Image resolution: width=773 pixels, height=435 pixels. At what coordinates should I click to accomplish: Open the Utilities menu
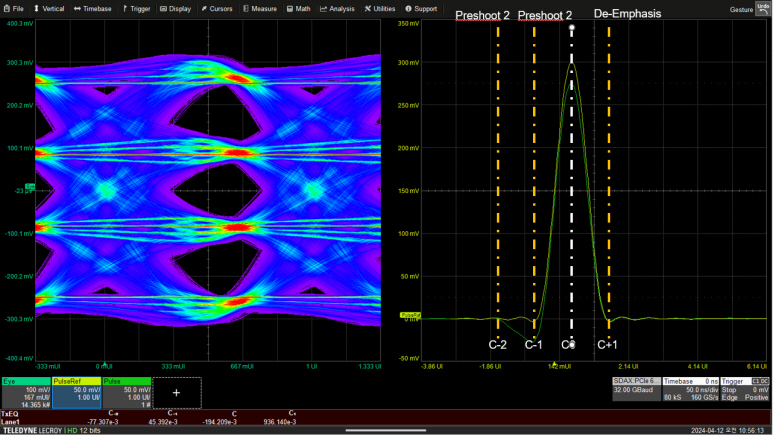(380, 8)
